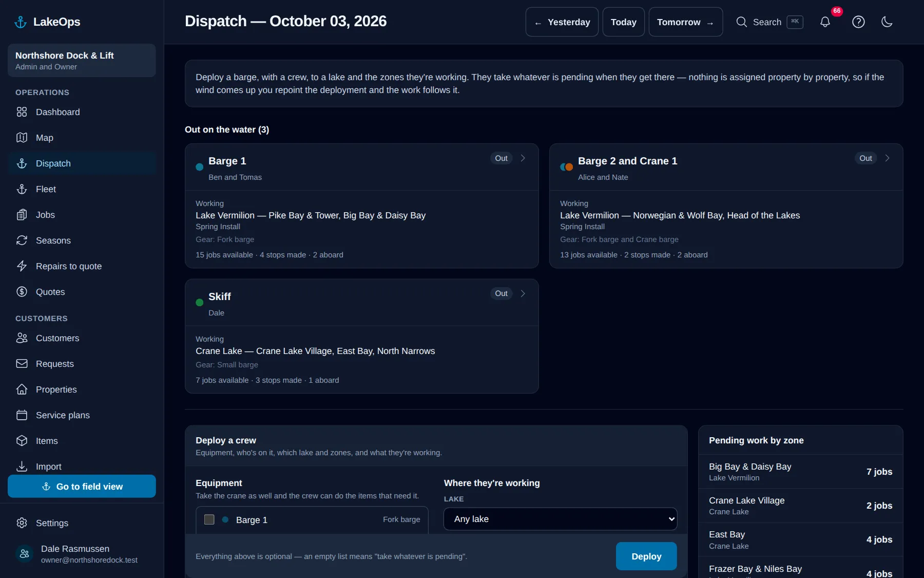Click Crane Lake Village, East Bay, North Narrows text
This screenshot has width=924, height=578.
pos(315,351)
